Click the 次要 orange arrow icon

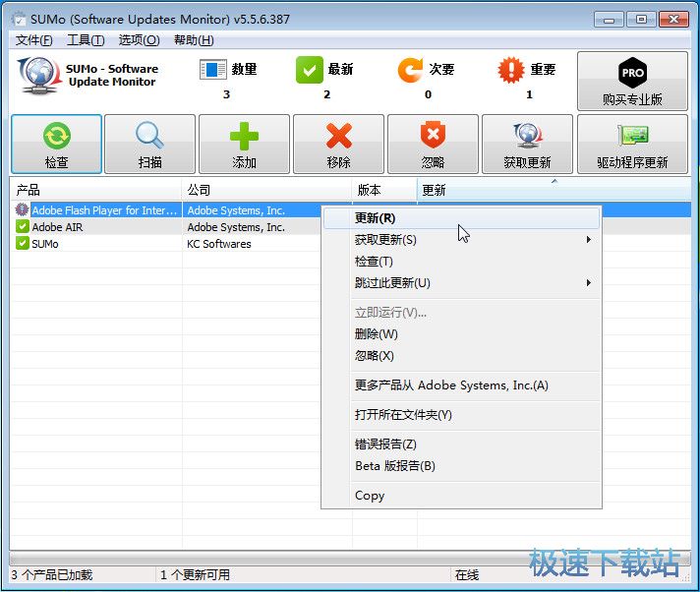410,70
